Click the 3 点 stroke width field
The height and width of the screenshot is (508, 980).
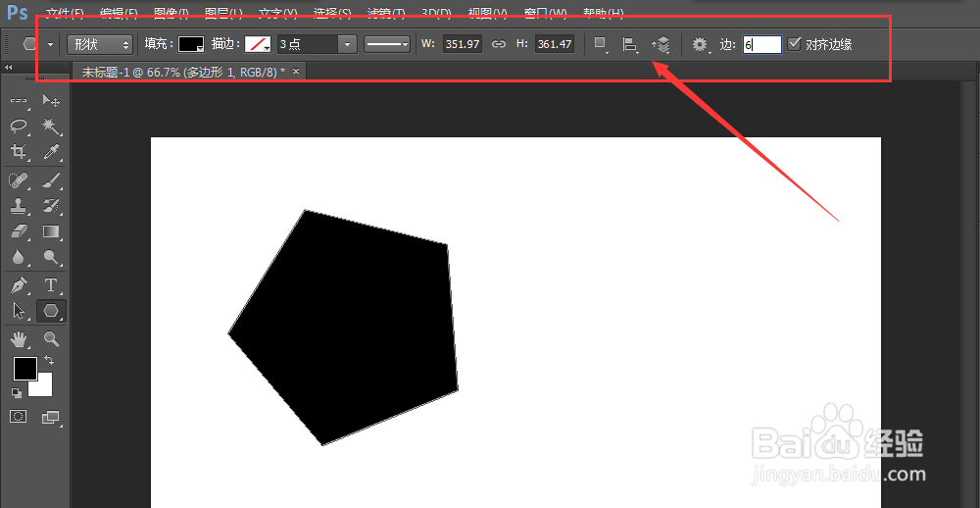307,44
